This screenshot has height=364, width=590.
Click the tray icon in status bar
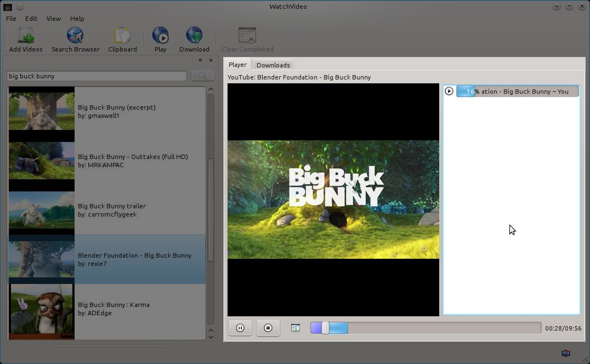pos(565,354)
